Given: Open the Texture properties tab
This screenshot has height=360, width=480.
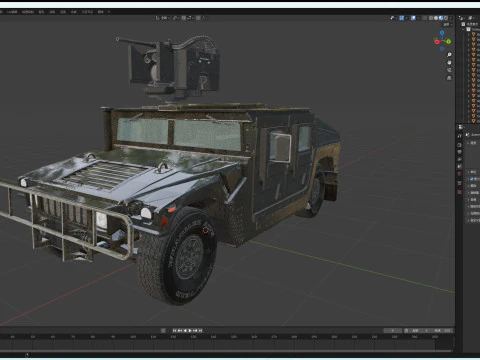Looking at the screenshot, I should pos(460,192).
